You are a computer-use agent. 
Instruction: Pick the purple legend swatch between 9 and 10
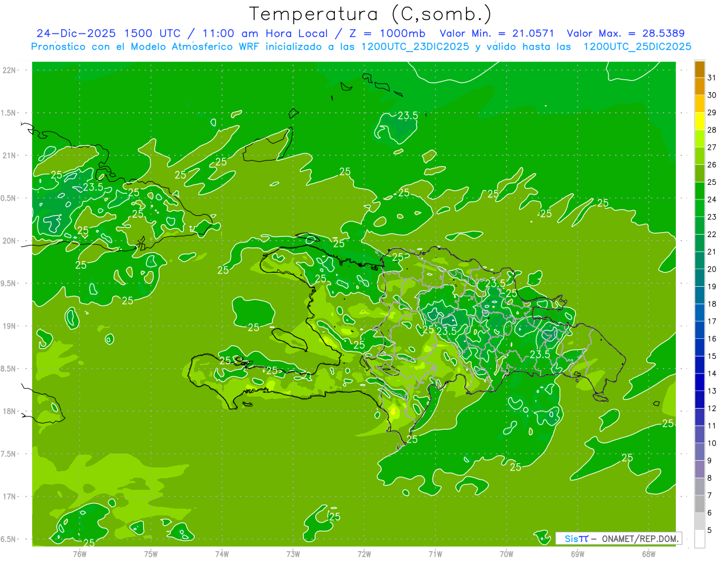coord(699,452)
